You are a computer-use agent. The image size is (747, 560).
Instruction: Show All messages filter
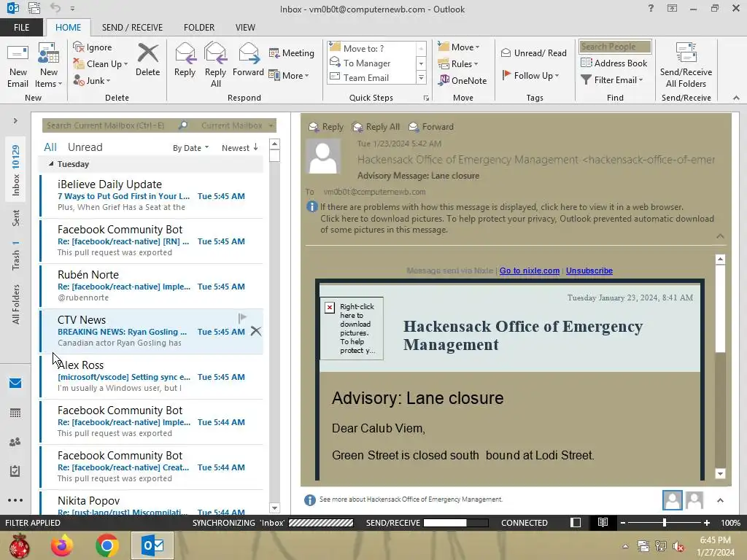tap(50, 147)
